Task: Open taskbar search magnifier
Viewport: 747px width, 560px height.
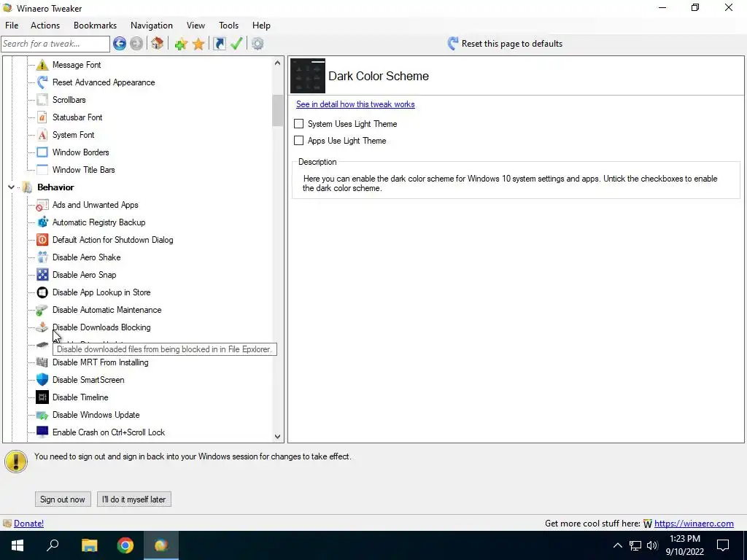Action: click(53, 545)
